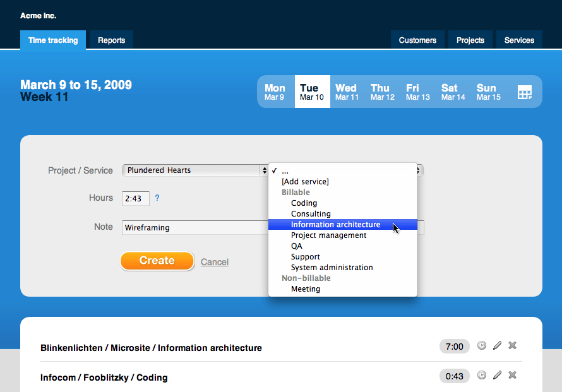The image size is (562, 392).
Task: Switch to the Time tracking tab
Action: (53, 40)
